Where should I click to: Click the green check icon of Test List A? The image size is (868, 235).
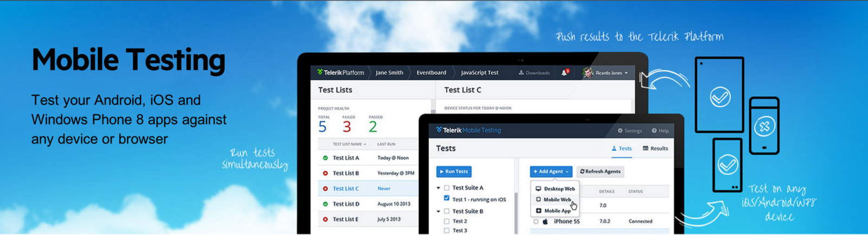pos(325,158)
